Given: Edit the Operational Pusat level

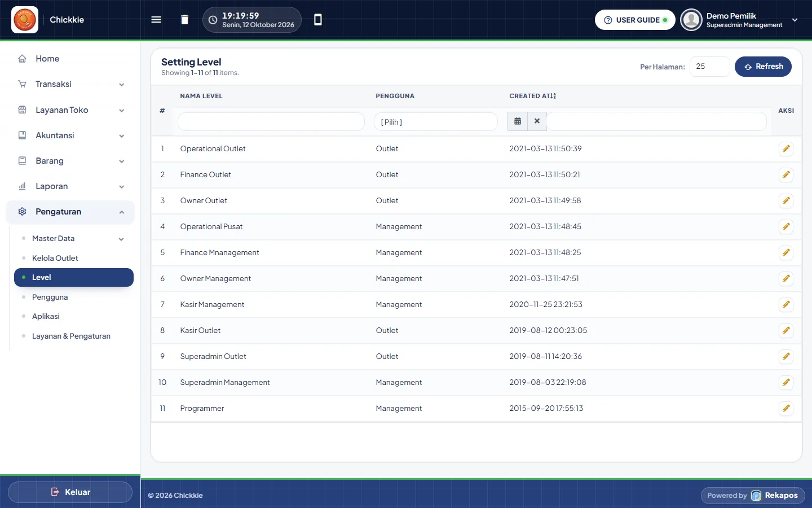Looking at the screenshot, I should point(786,227).
